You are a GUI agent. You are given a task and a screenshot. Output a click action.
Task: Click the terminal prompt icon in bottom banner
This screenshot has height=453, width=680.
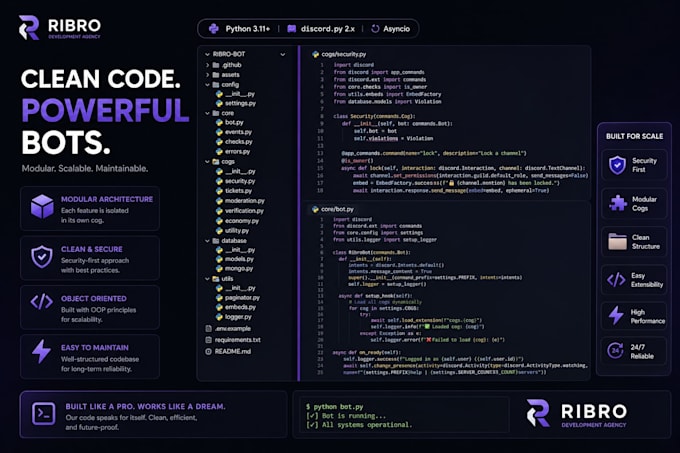[x=43, y=414]
